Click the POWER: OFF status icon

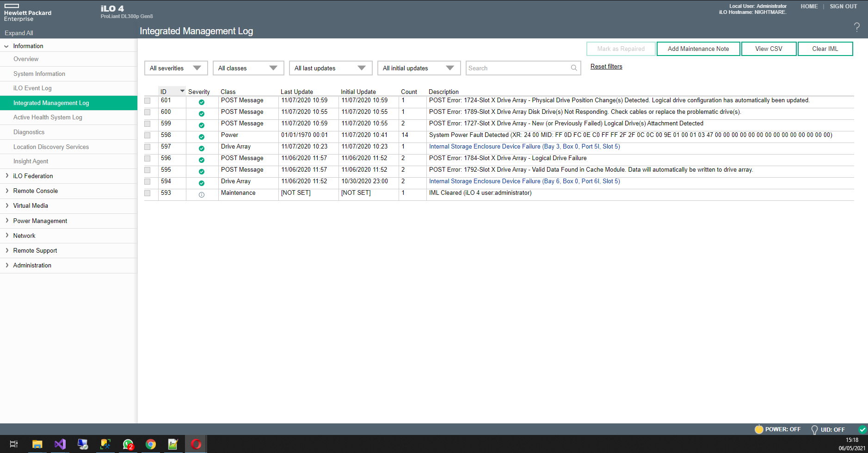[759, 429]
